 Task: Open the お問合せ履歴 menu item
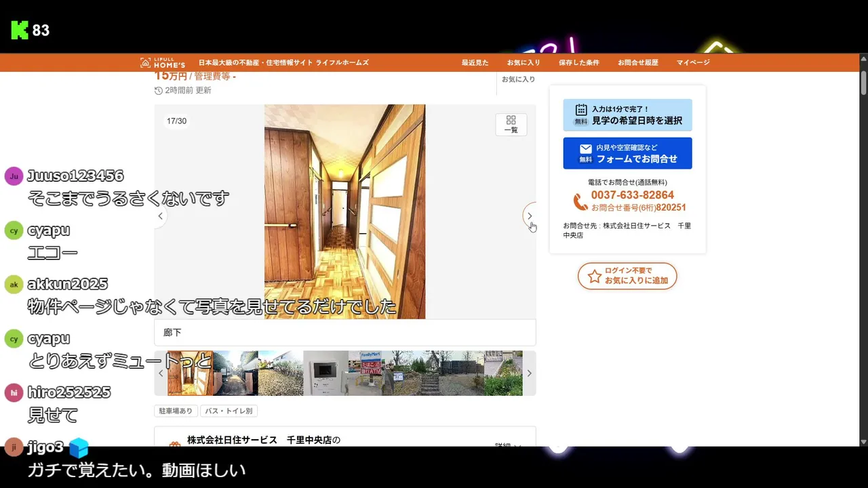[x=637, y=62]
